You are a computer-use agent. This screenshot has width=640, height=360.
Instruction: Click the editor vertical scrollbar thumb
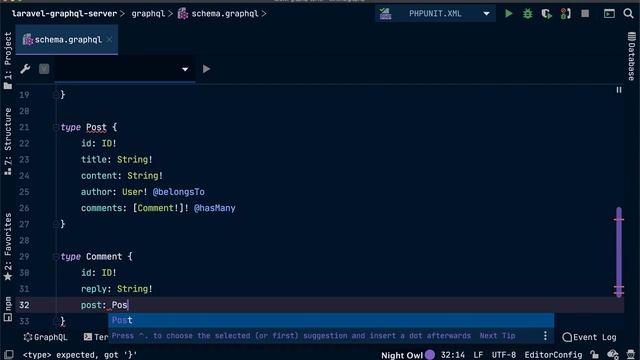tap(619, 252)
